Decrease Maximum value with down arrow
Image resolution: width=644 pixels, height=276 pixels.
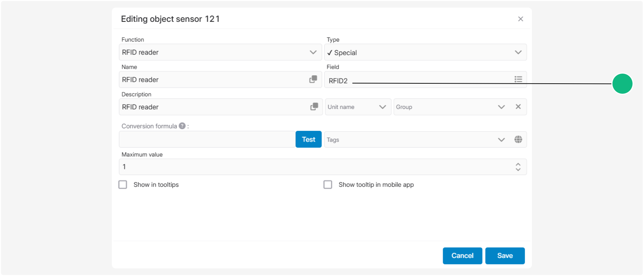518,169
